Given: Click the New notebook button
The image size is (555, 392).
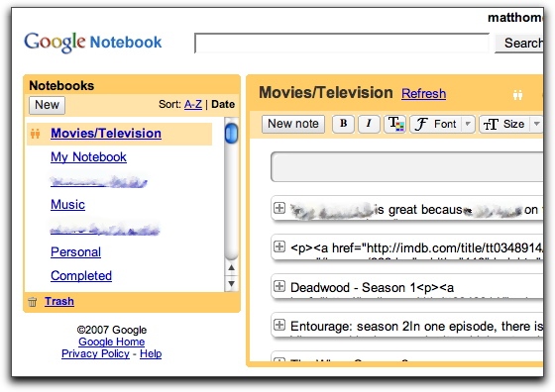Looking at the screenshot, I should (47, 105).
